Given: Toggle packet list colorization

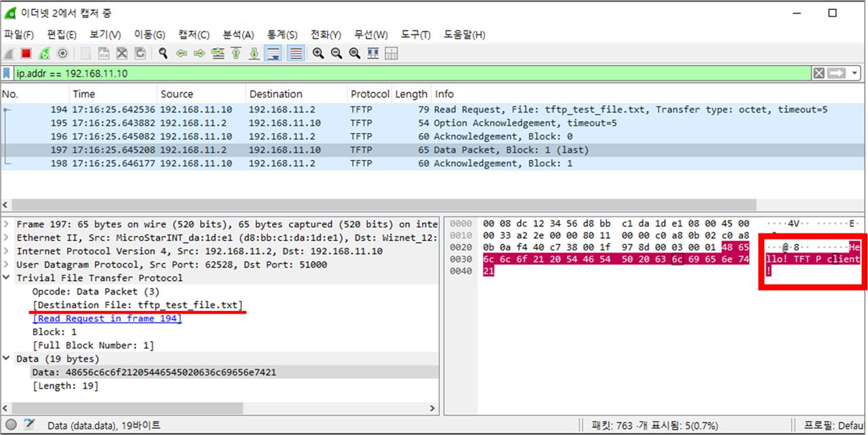Looking at the screenshot, I should [x=296, y=54].
